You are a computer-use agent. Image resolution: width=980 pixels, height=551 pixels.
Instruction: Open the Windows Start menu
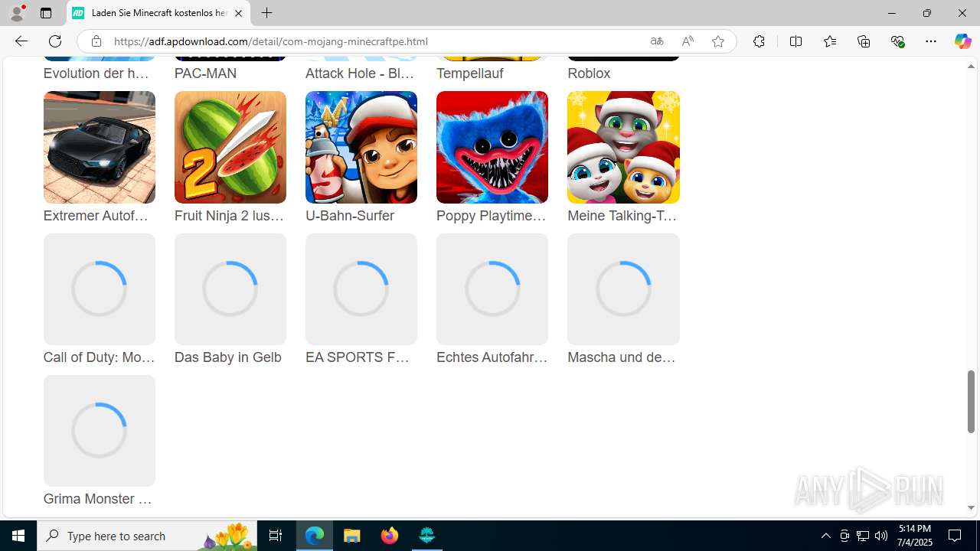click(x=18, y=536)
